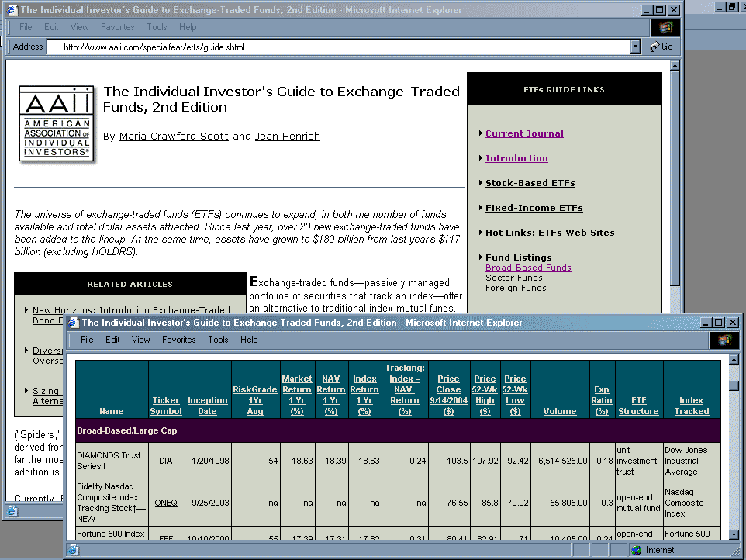Click the page icon in the front window status bar
Screen dimensions: 746x560
point(73,550)
